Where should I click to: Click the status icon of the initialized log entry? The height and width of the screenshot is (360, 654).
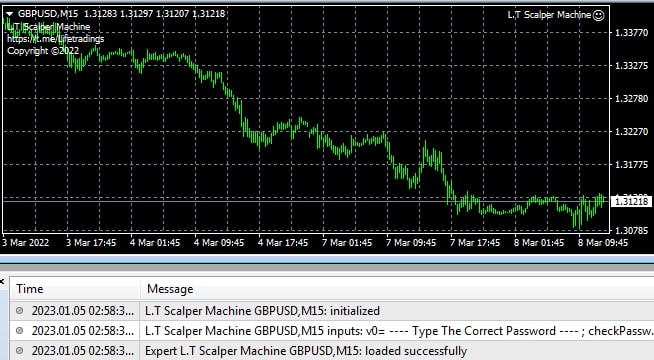(x=19, y=310)
